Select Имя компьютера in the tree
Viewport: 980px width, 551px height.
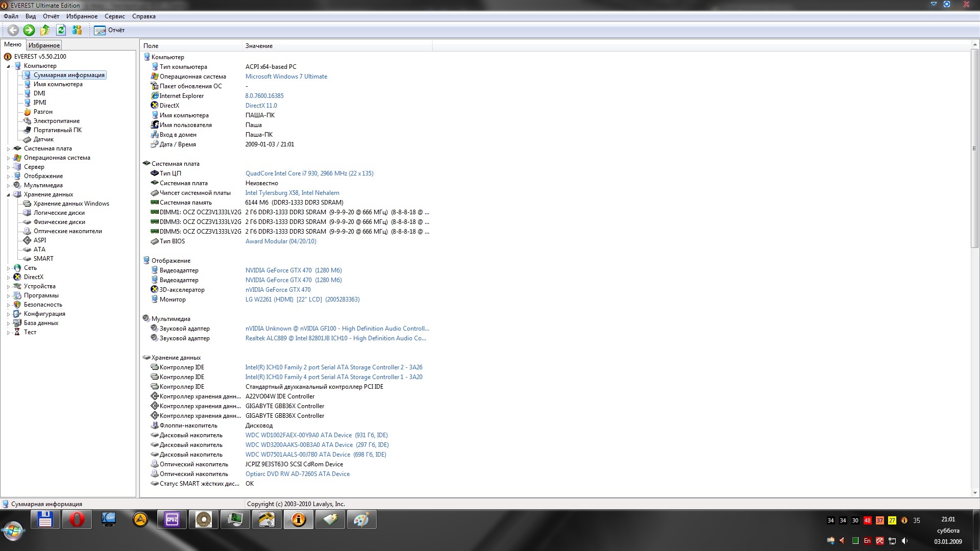point(58,84)
